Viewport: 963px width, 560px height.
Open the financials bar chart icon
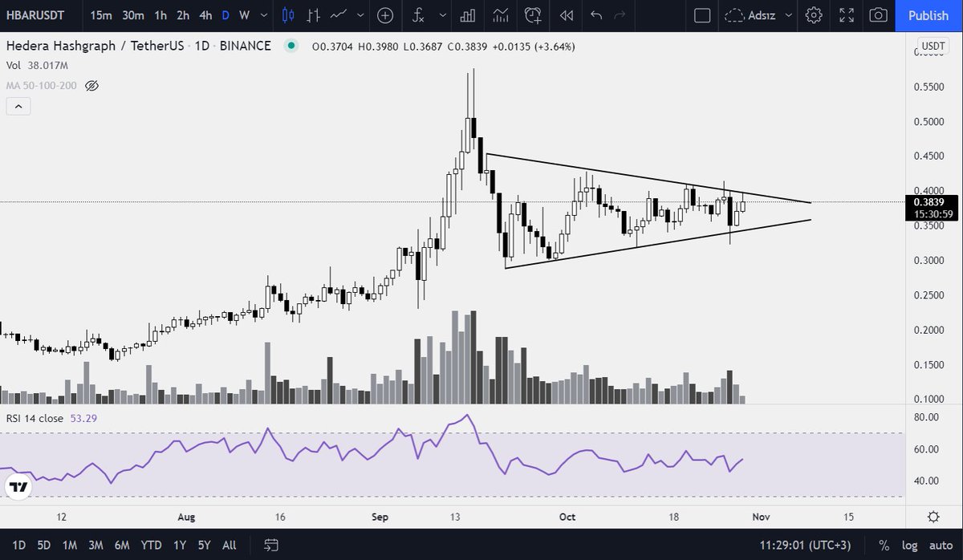[x=467, y=15]
